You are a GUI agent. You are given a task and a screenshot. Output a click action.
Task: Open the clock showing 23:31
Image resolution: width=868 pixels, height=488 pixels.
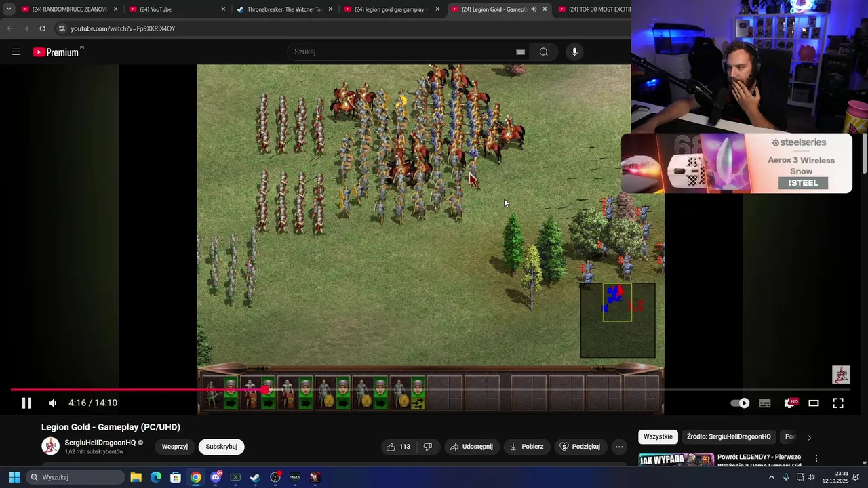pos(835,477)
